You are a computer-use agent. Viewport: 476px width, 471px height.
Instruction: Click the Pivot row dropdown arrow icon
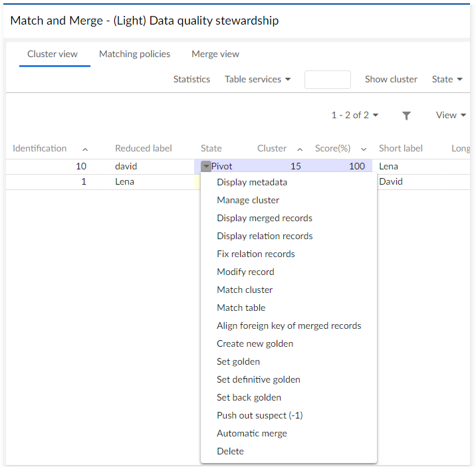coord(206,167)
